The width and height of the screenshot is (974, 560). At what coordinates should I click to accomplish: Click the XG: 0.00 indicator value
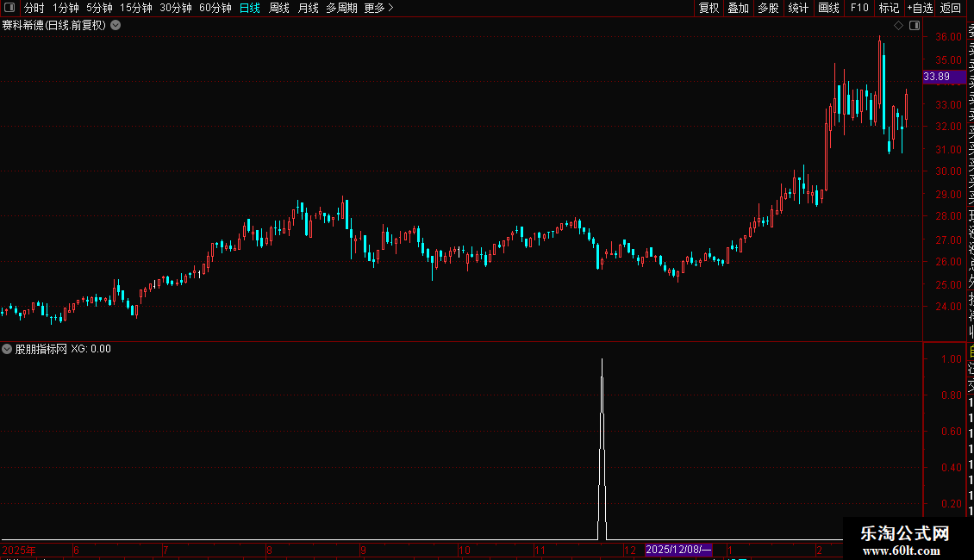click(x=91, y=349)
